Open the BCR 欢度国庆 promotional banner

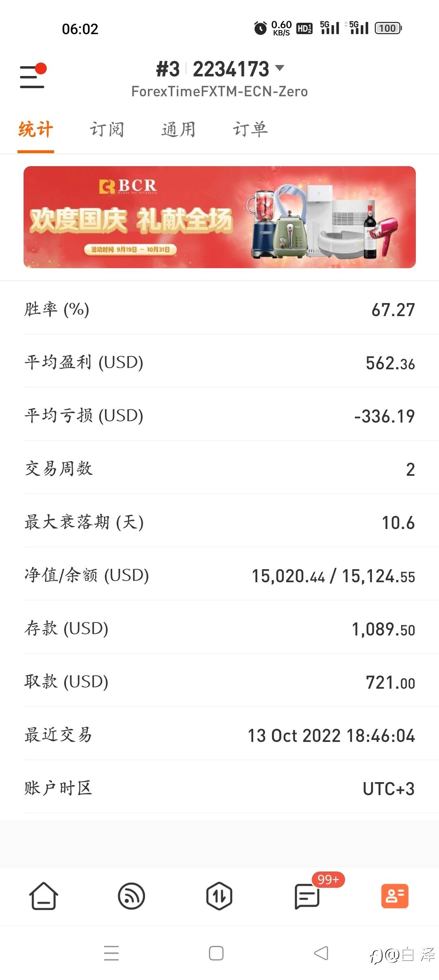point(219,217)
